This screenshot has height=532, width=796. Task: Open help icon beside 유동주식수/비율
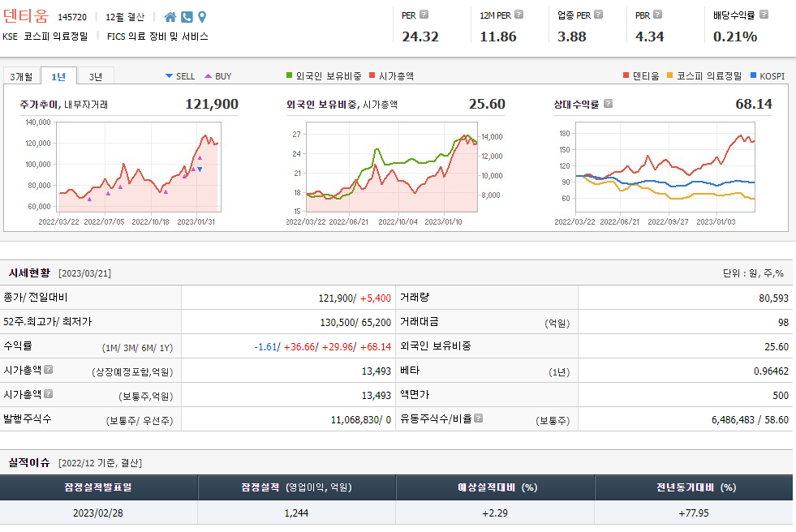(478, 418)
